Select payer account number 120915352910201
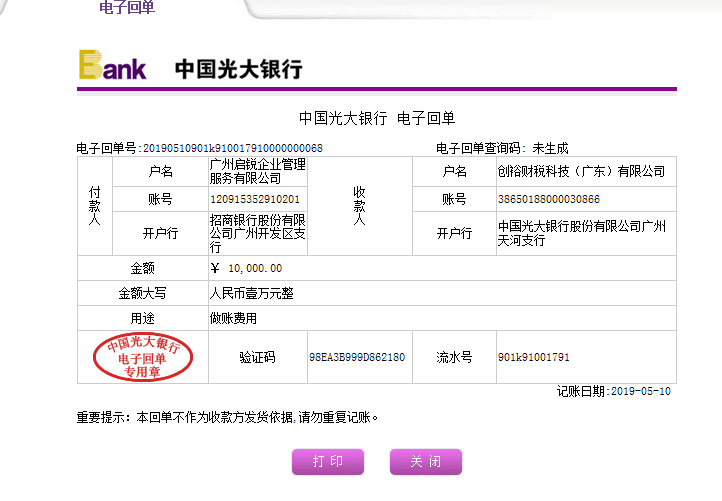The height and width of the screenshot is (501, 722). coord(255,199)
